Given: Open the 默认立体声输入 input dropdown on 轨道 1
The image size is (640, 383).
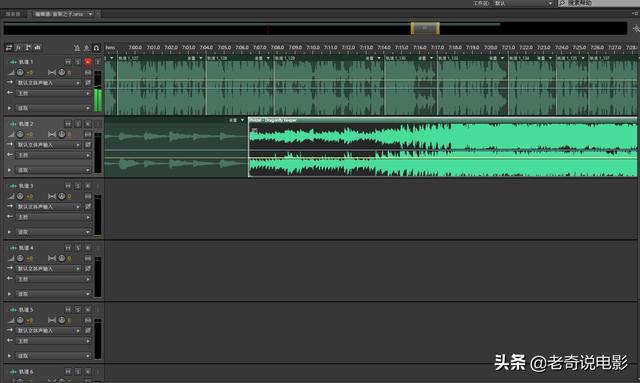Looking at the screenshot, I should coord(49,83).
